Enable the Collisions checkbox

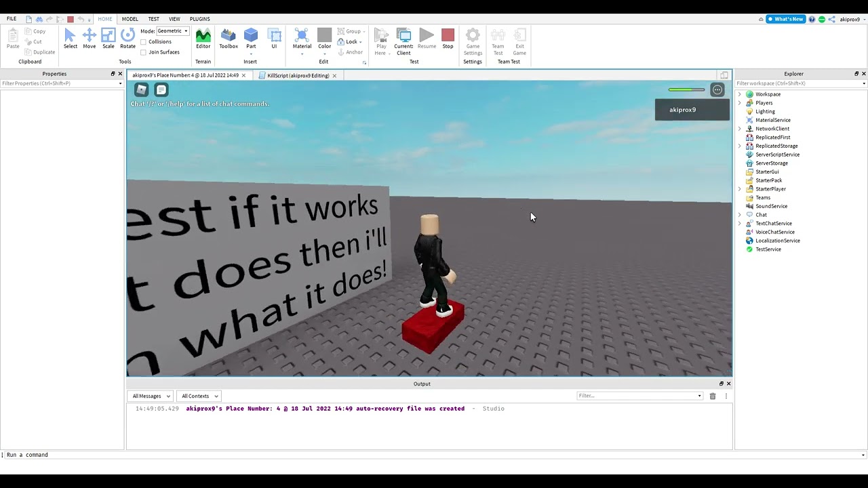(143, 42)
